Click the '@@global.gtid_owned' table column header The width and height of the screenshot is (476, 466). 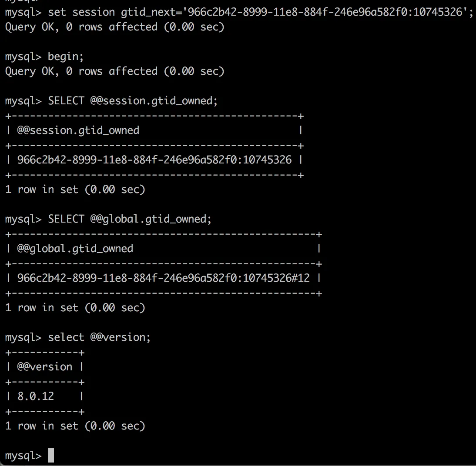pyautogui.click(x=75, y=249)
